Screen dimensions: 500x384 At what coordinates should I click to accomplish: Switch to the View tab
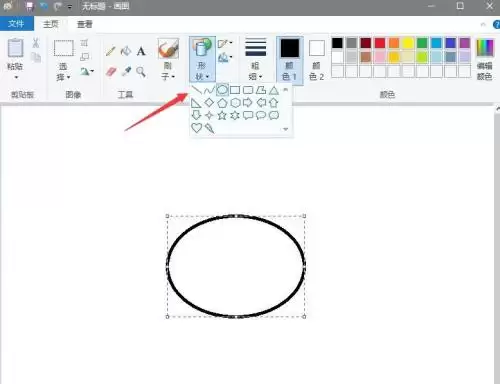pos(85,24)
